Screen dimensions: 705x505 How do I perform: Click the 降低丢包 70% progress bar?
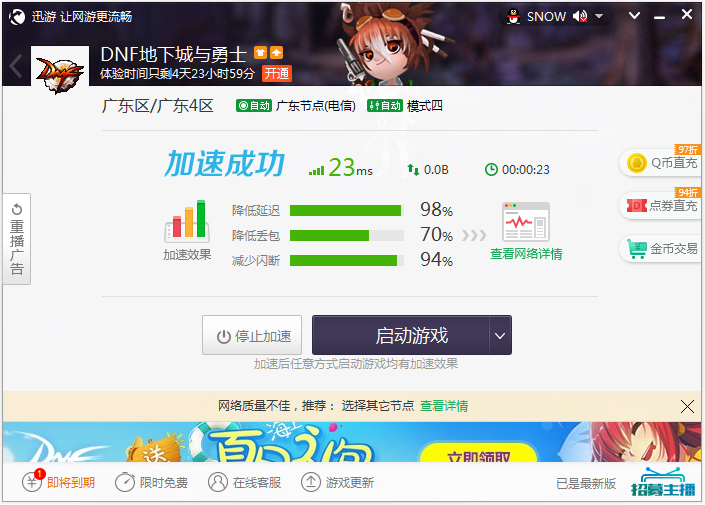(347, 236)
